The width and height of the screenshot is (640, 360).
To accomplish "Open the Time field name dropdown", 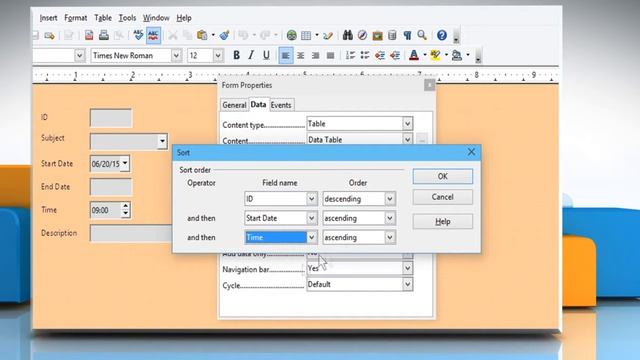I will click(x=311, y=237).
